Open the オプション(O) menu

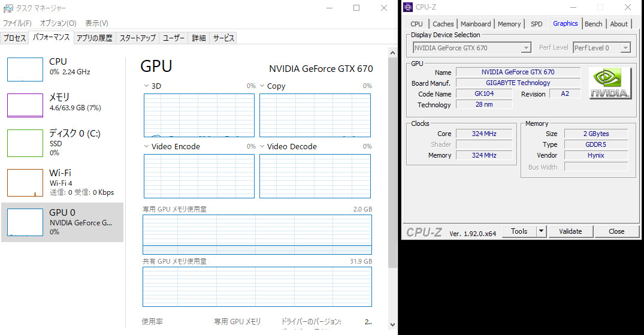click(58, 23)
